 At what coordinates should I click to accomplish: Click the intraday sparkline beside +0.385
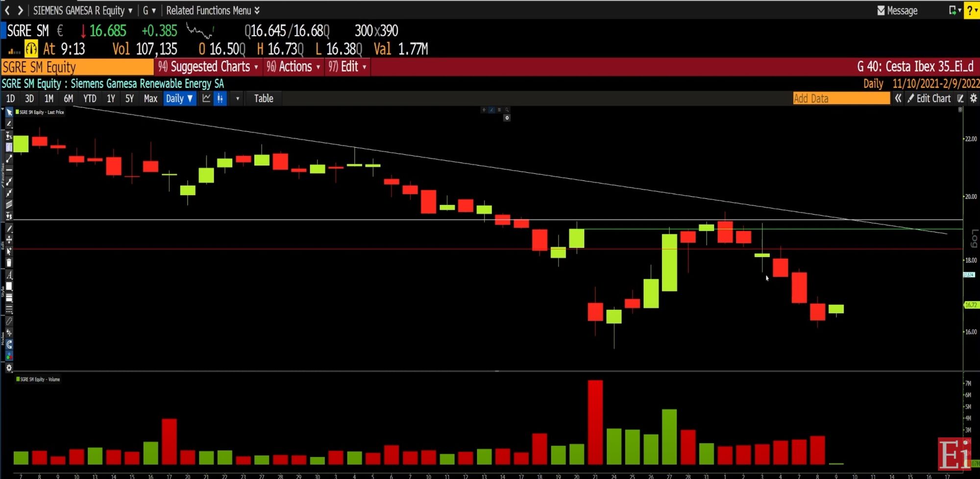point(200,31)
